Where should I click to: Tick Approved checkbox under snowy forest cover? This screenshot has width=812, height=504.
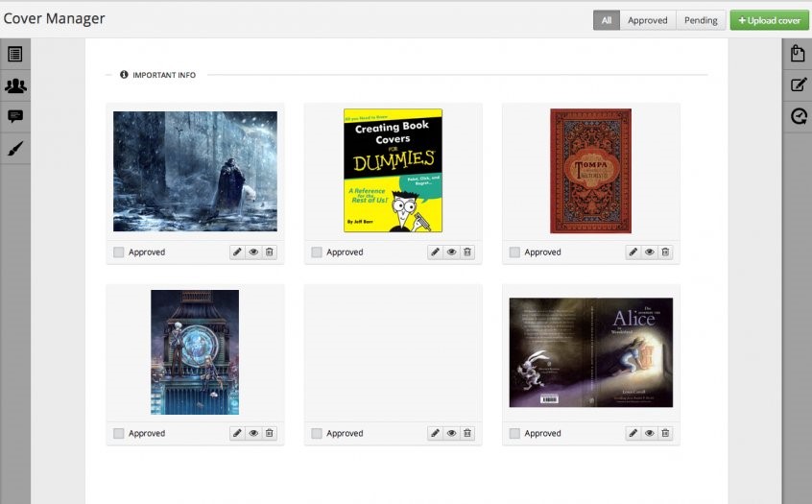[x=119, y=252]
